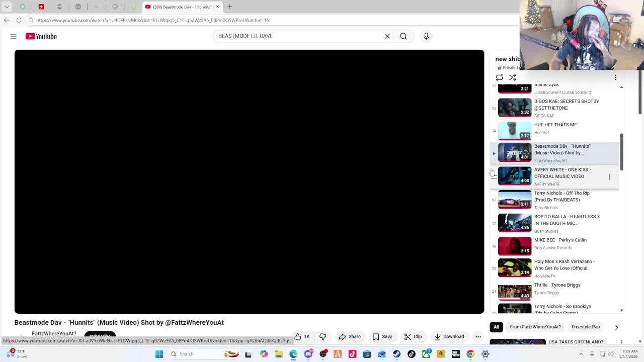Image resolution: width=644 pixels, height=362 pixels.
Task: Switch to the globe icon tab
Action: point(115,7)
